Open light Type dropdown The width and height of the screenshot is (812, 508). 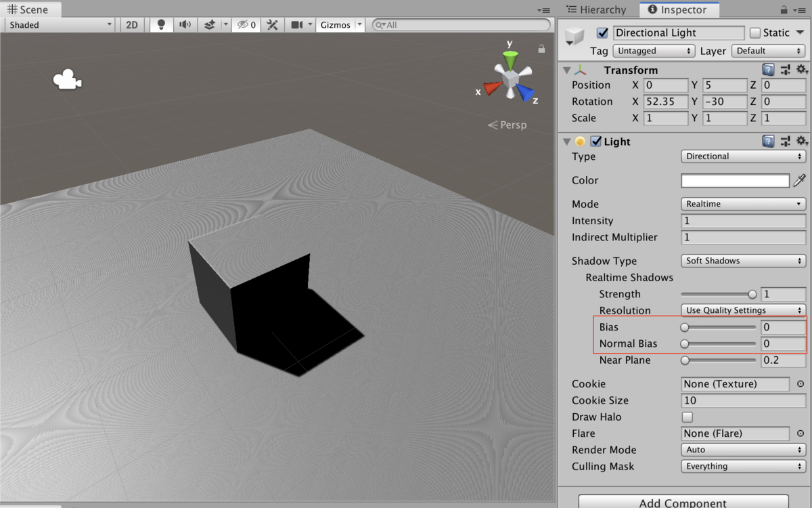tap(743, 156)
